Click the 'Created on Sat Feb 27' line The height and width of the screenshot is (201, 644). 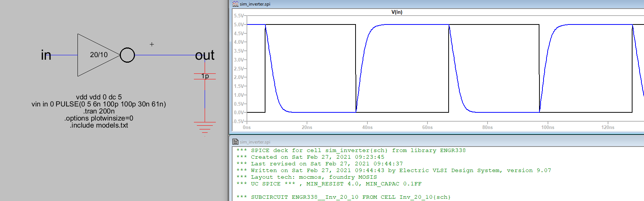[x=310, y=157]
